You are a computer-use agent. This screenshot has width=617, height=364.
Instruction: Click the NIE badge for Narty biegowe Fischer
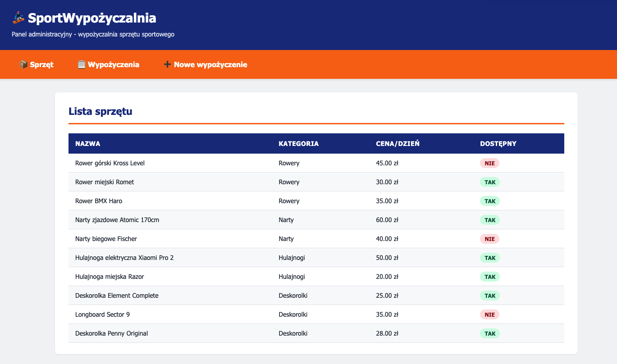490,239
